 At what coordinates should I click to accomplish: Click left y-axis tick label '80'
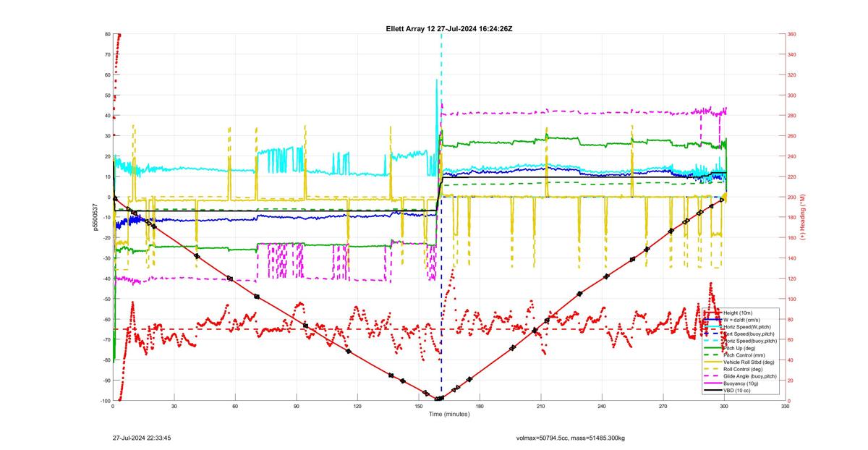point(107,34)
